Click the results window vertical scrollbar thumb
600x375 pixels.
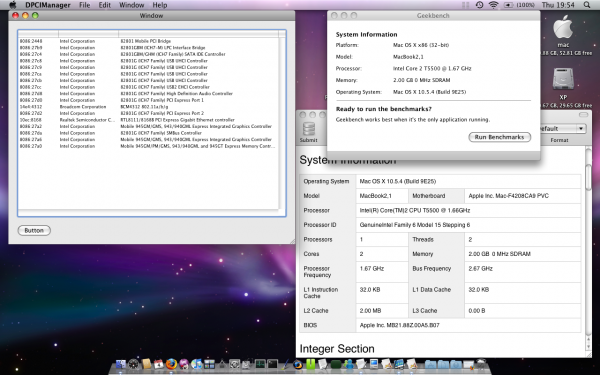pos(589,177)
